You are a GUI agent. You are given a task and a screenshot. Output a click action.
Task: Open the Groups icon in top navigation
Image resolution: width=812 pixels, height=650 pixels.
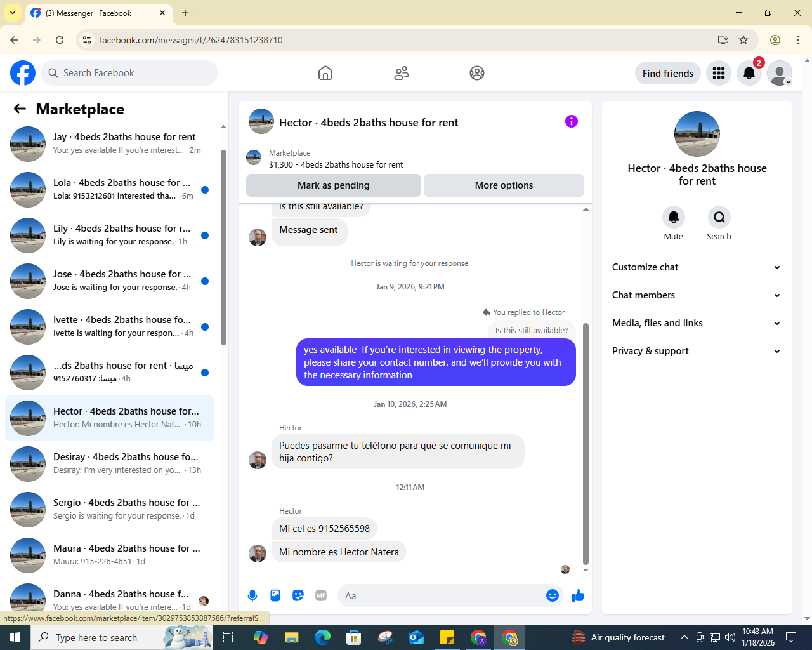[x=477, y=73]
